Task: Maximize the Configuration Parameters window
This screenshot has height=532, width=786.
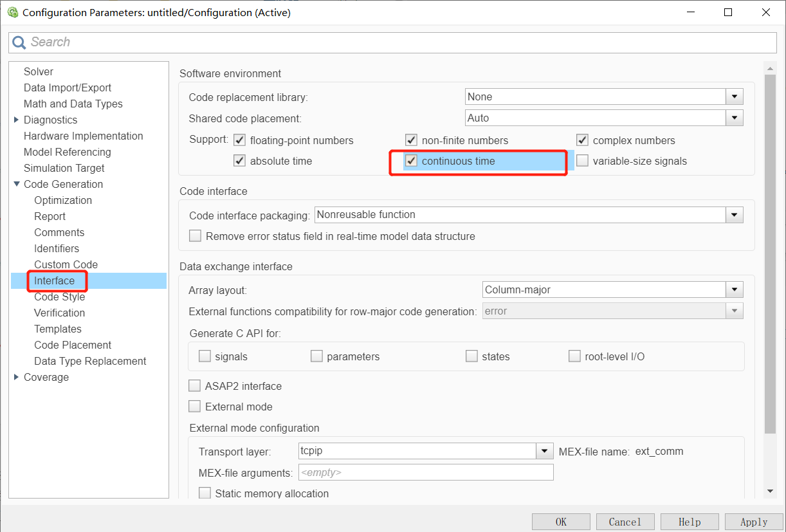Action: click(728, 12)
